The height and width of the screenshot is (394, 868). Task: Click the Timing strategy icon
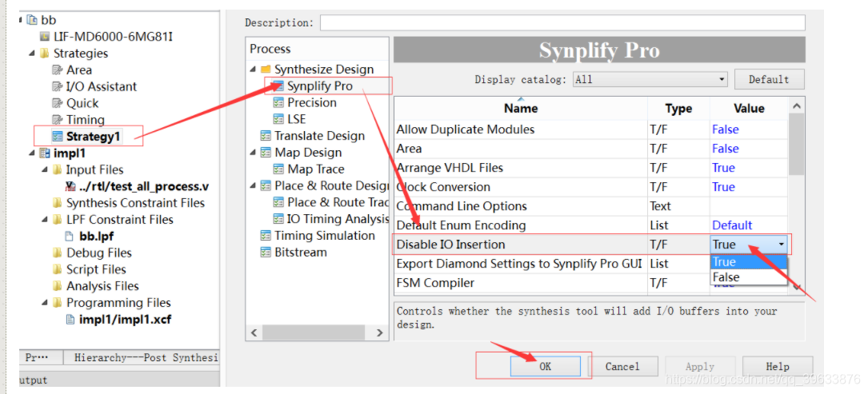coord(58,120)
